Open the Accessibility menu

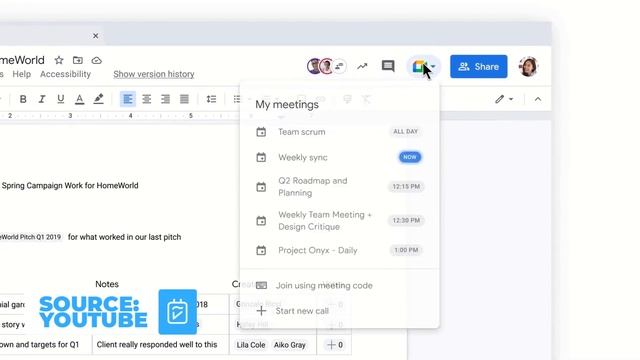[x=65, y=74]
